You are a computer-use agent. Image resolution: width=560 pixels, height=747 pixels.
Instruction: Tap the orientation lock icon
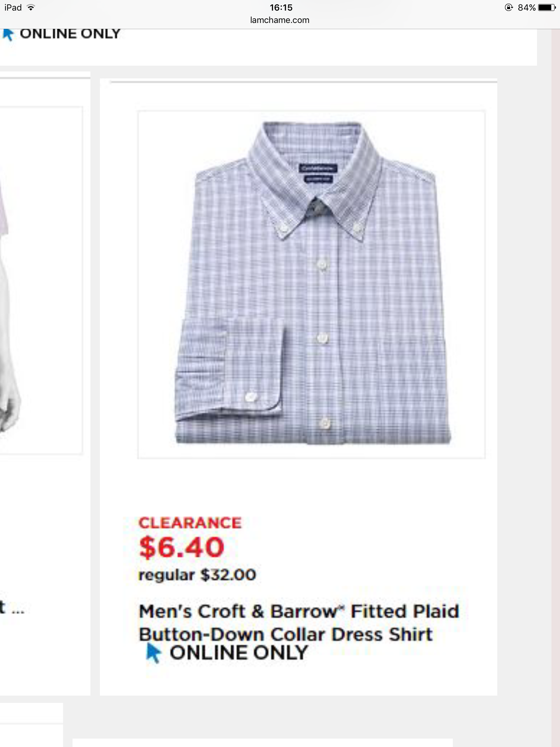point(509,8)
